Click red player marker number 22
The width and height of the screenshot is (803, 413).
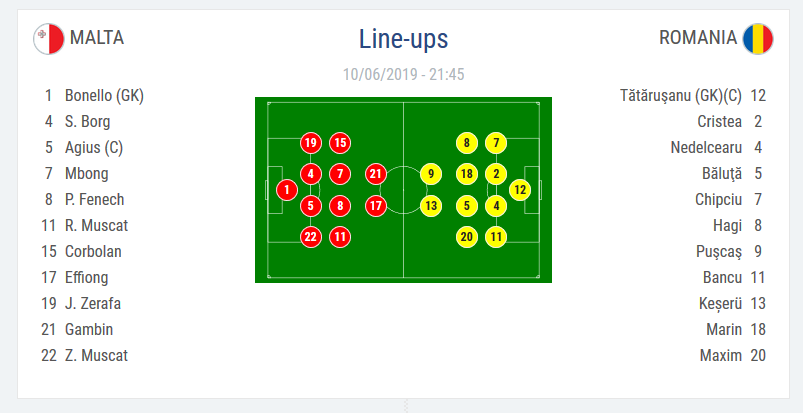click(311, 237)
